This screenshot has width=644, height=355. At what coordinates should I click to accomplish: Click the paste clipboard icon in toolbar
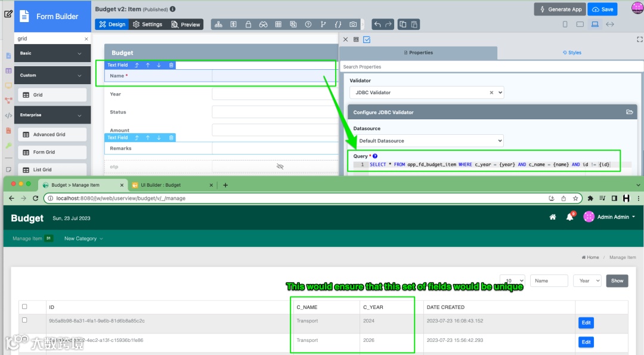tap(414, 24)
